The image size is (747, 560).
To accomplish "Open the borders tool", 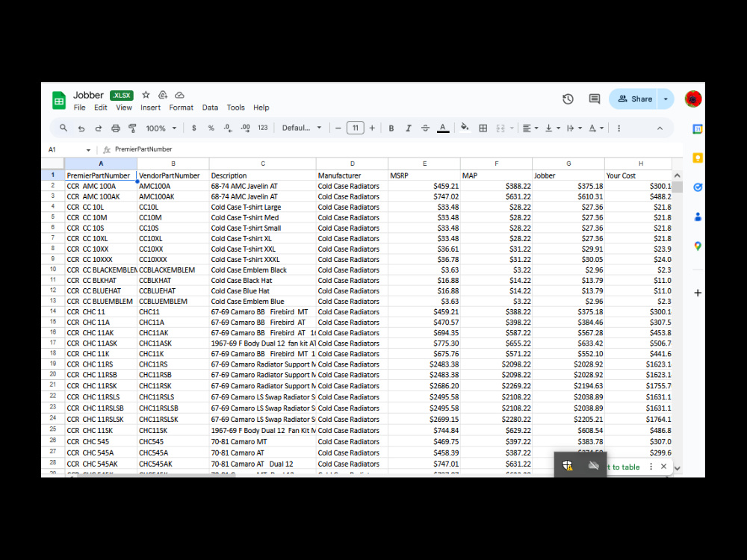I will [x=483, y=128].
